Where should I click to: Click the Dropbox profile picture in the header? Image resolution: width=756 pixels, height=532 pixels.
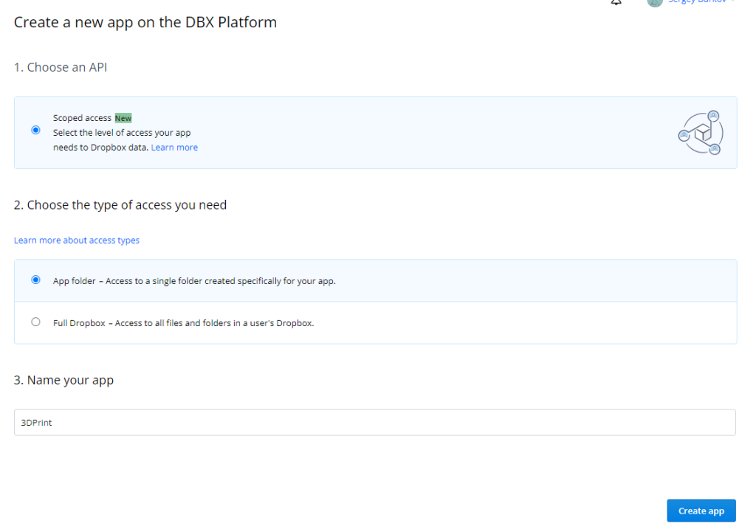point(655,3)
